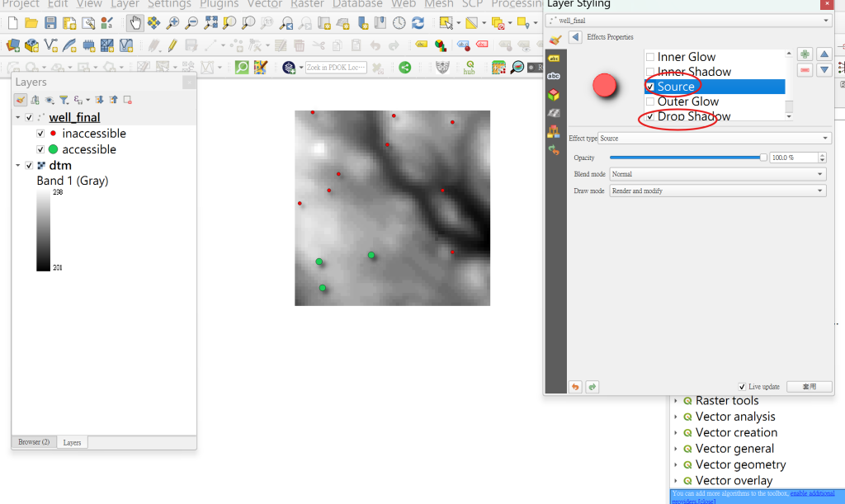Viewport: 845px width, 504px height.
Task: Collapse the well_final layer tree
Action: pos(17,116)
